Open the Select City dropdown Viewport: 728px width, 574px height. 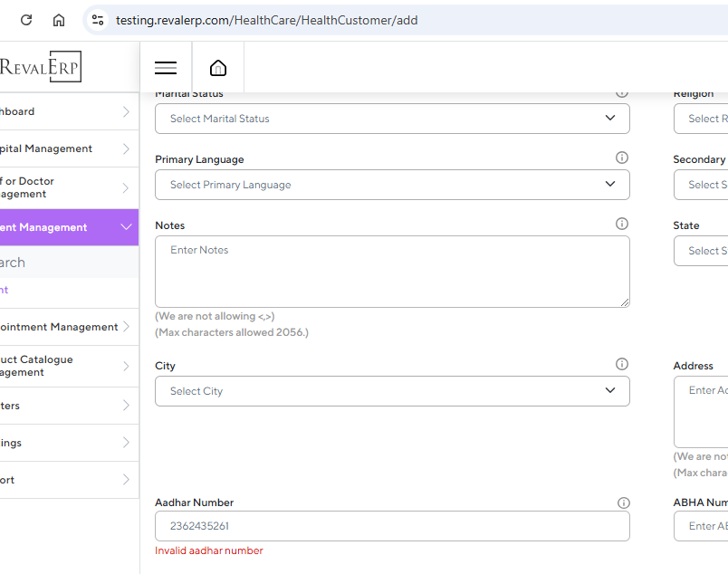pyautogui.click(x=392, y=391)
